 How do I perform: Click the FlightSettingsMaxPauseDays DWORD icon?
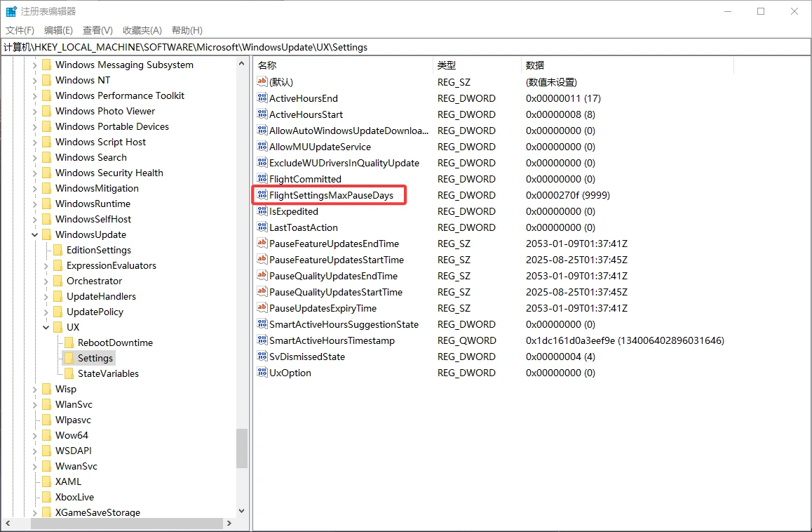click(x=262, y=194)
